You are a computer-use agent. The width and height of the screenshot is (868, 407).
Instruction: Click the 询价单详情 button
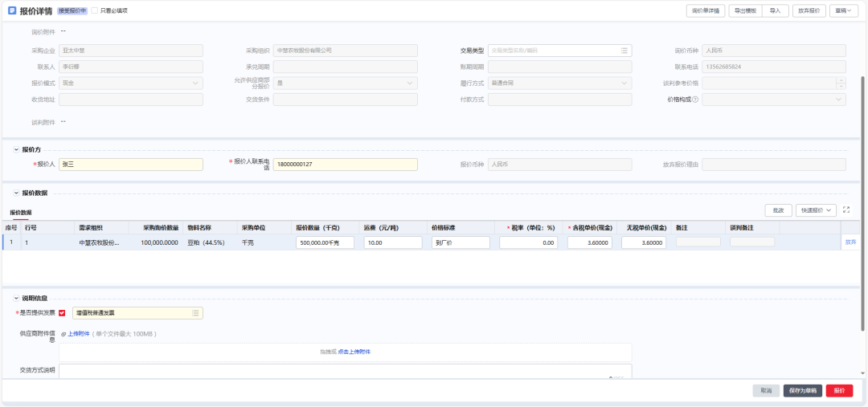click(706, 10)
